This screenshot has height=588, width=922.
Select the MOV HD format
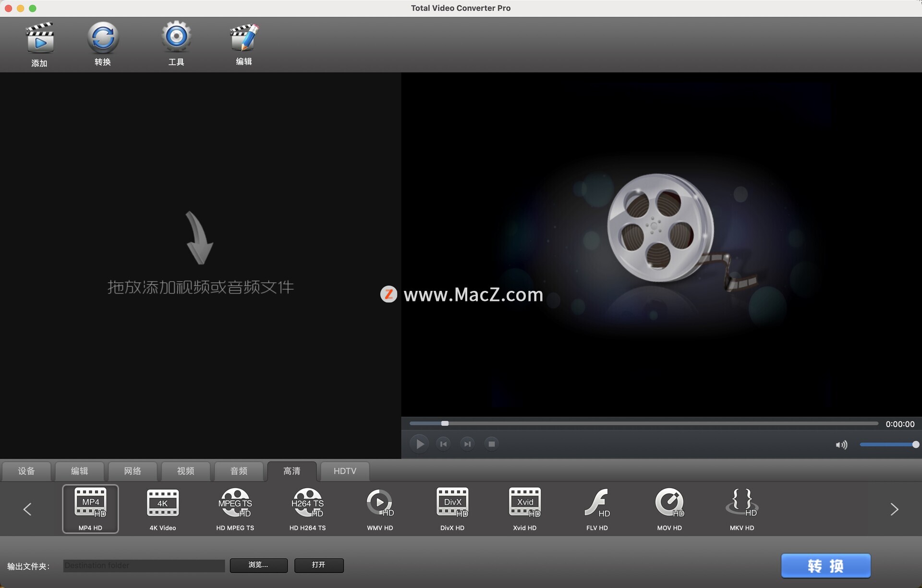(669, 509)
